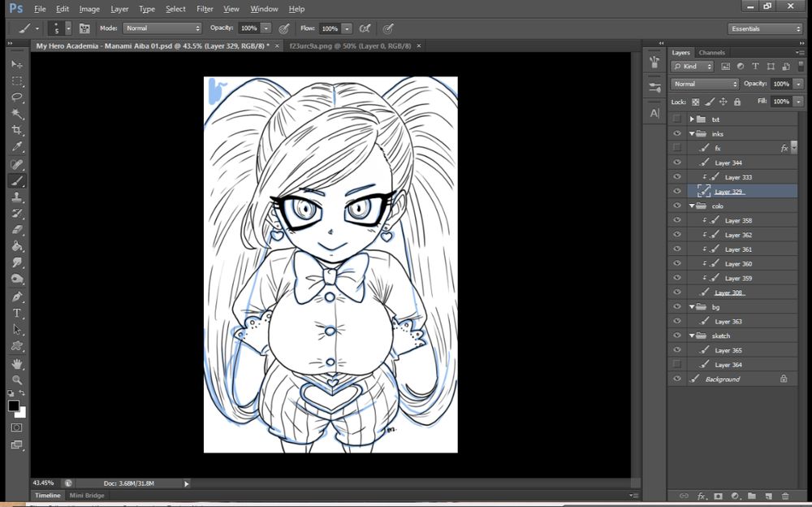The height and width of the screenshot is (507, 812).
Task: Show Layer 364
Action: tap(677, 365)
